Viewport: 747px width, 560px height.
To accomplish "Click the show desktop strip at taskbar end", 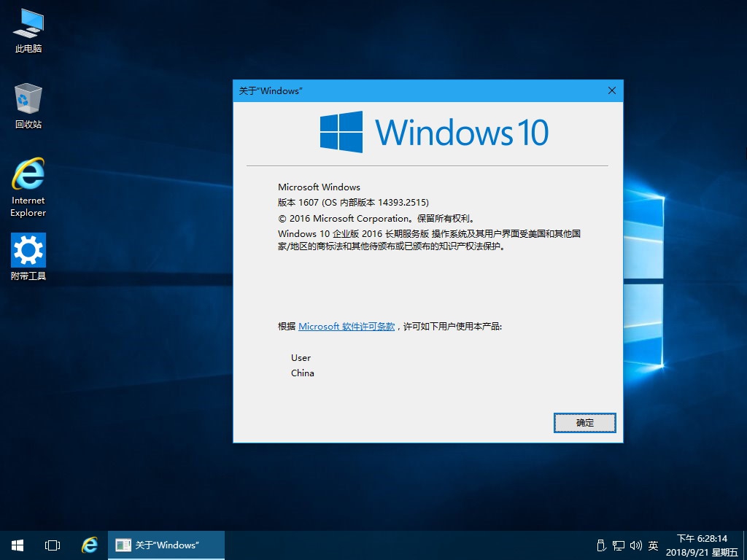I will (x=745, y=545).
